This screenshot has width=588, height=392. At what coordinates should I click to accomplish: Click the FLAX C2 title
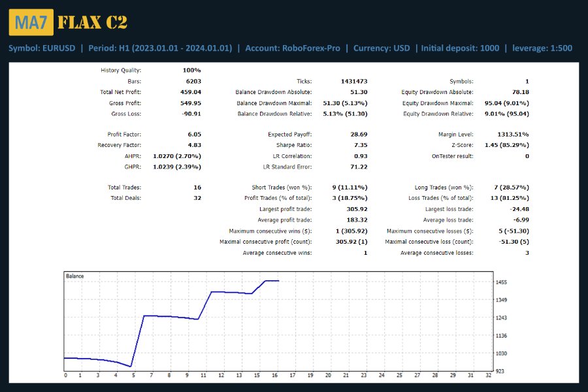[x=93, y=22]
